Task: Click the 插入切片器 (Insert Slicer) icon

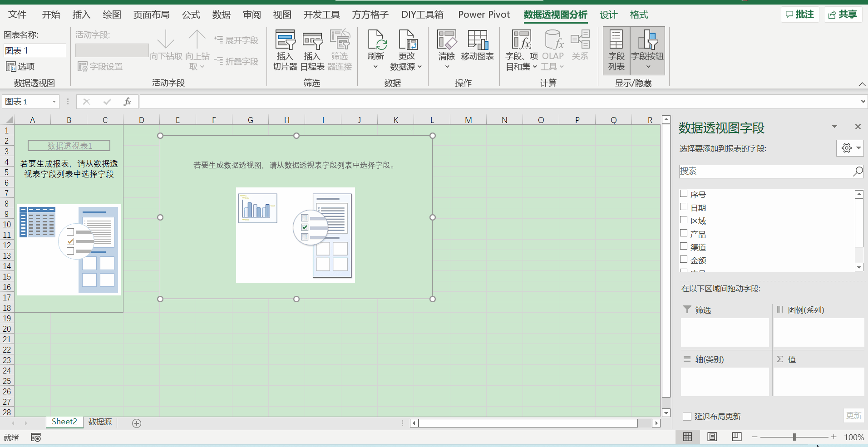Action: 285,40
